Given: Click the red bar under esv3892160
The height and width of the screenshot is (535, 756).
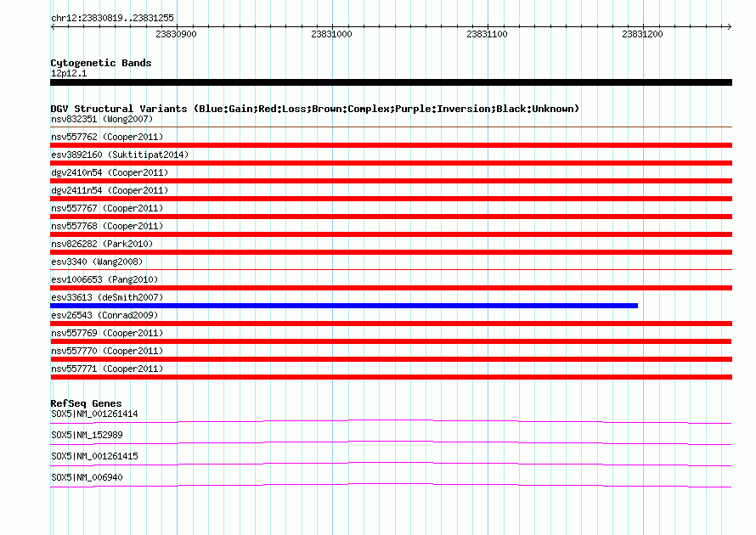Looking at the screenshot, I should tap(391, 163).
